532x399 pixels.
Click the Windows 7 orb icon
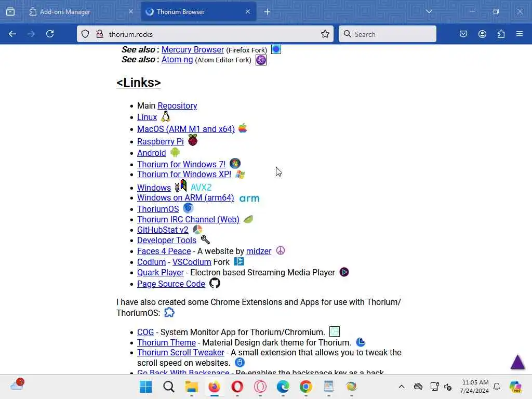pyautogui.click(x=235, y=164)
